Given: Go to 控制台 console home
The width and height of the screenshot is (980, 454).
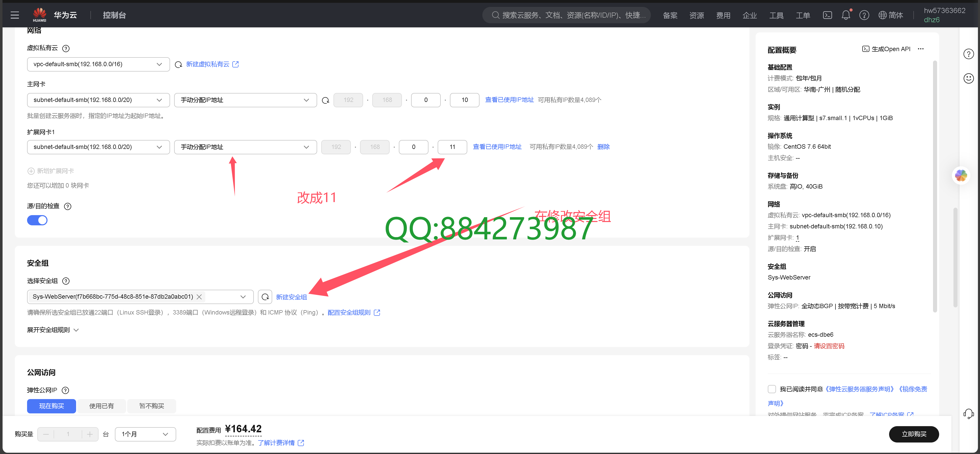Looking at the screenshot, I should [x=114, y=15].
